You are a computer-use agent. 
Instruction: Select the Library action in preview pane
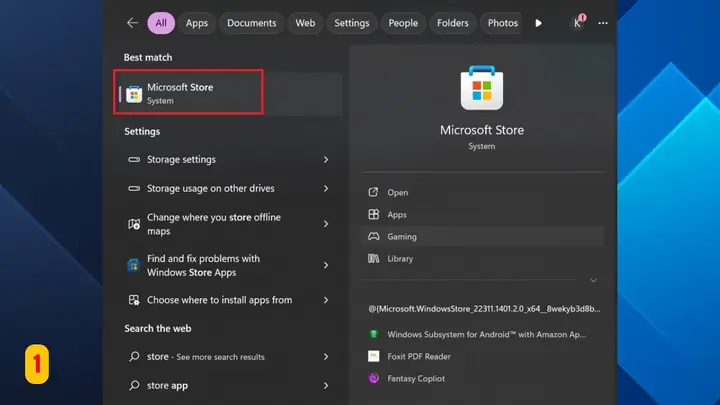[x=482, y=259]
